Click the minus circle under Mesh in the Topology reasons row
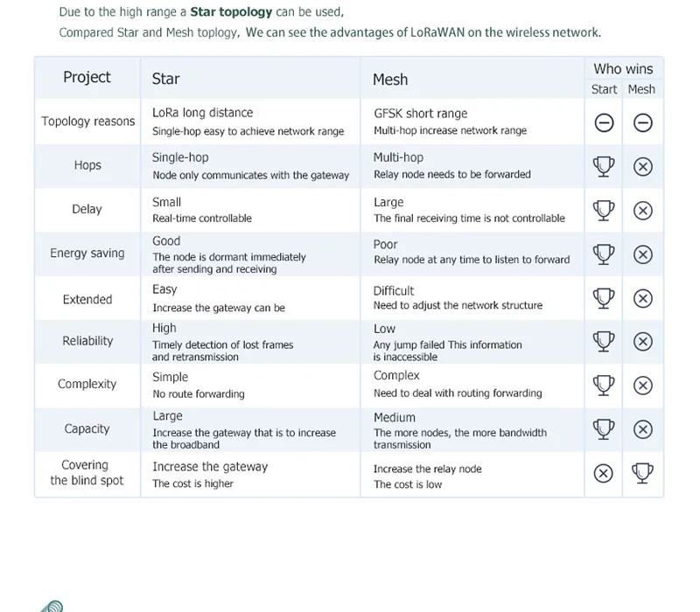This screenshot has height=612, width=700. (643, 122)
